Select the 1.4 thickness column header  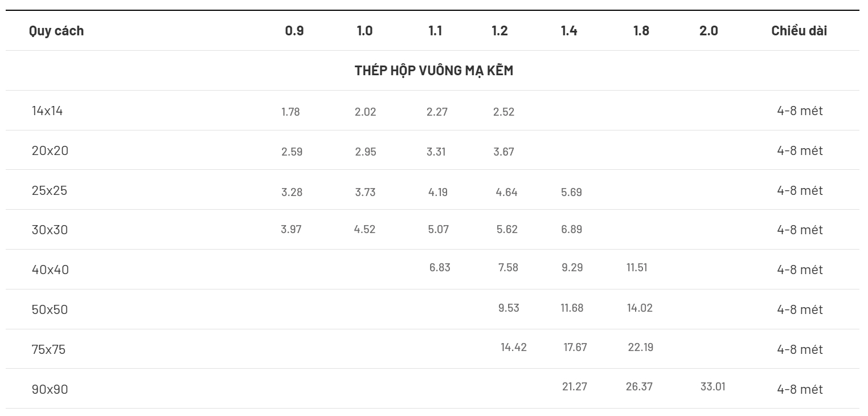[x=568, y=31]
